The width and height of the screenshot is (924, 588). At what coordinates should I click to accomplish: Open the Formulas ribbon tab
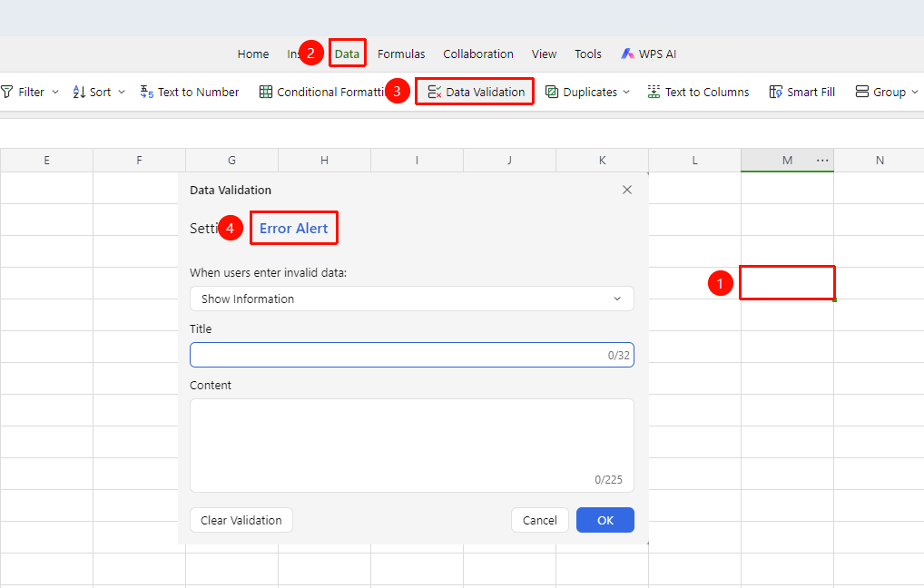(401, 54)
